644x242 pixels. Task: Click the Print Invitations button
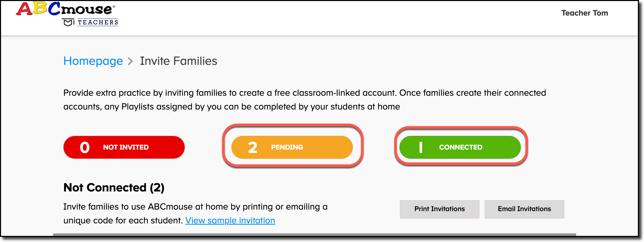(439, 209)
